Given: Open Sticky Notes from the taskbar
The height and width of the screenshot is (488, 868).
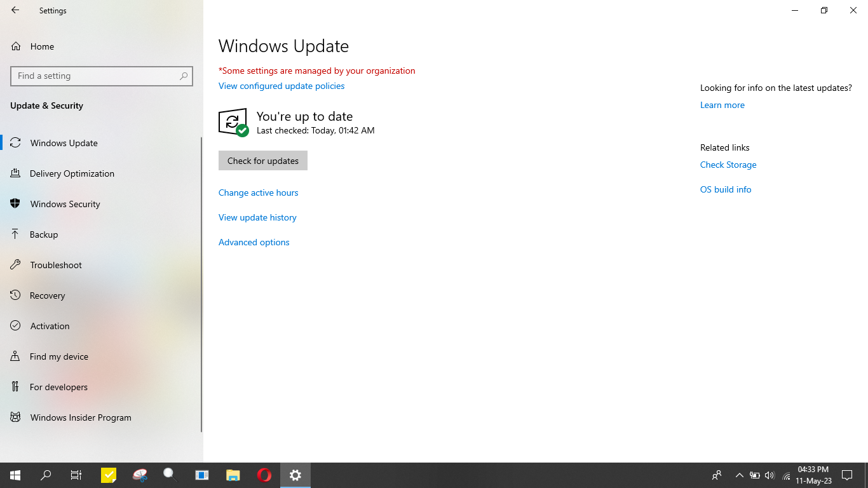Looking at the screenshot, I should 109,475.
